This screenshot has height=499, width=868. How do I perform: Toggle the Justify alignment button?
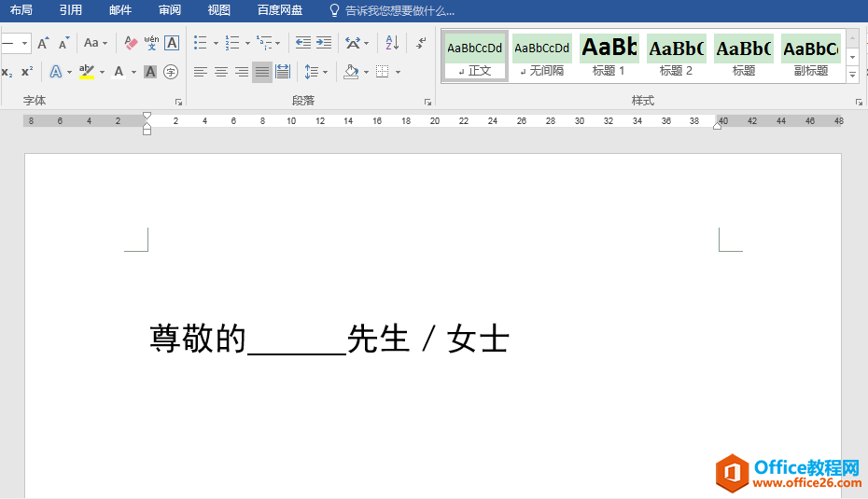tap(262, 72)
